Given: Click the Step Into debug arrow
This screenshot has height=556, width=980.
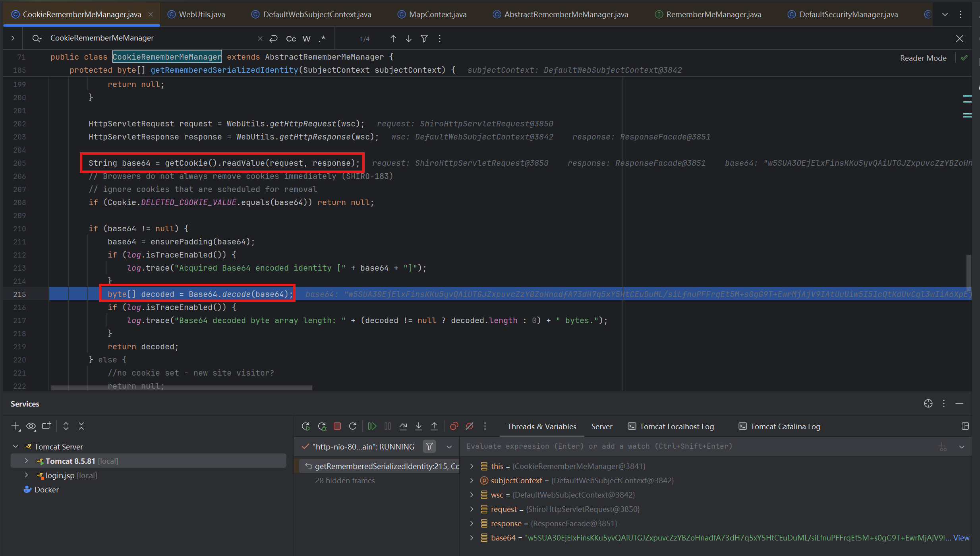Looking at the screenshot, I should [x=419, y=426].
